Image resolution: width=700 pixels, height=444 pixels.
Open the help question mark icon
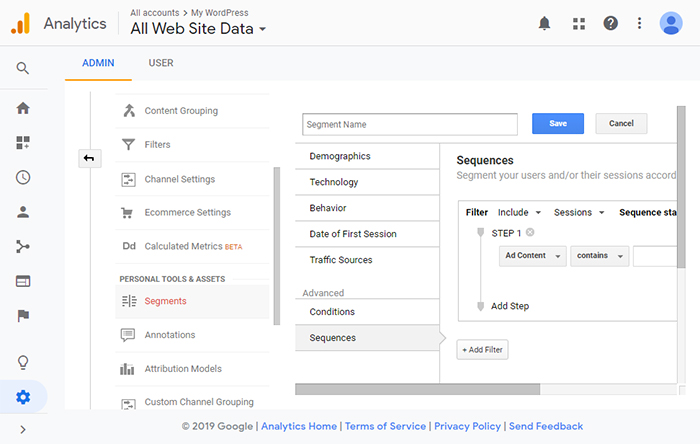coord(610,23)
